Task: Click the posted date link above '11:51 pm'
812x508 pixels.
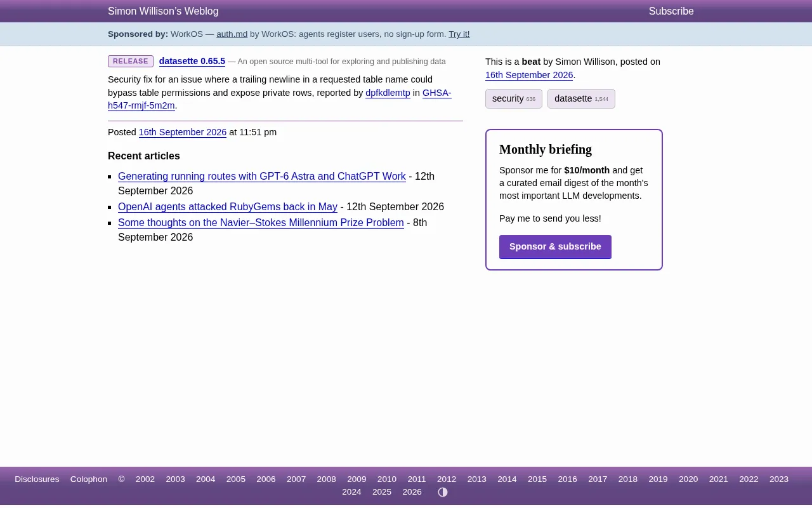Action: coord(183,132)
